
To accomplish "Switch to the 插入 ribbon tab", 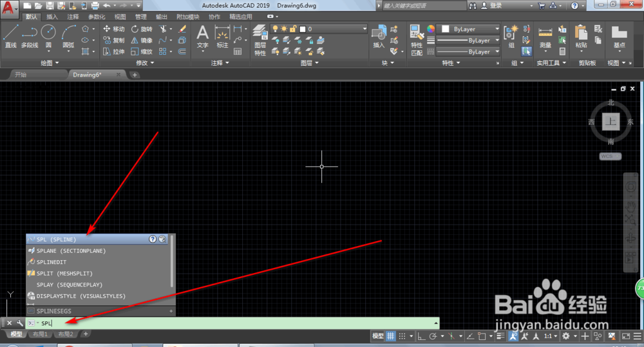I will point(52,17).
